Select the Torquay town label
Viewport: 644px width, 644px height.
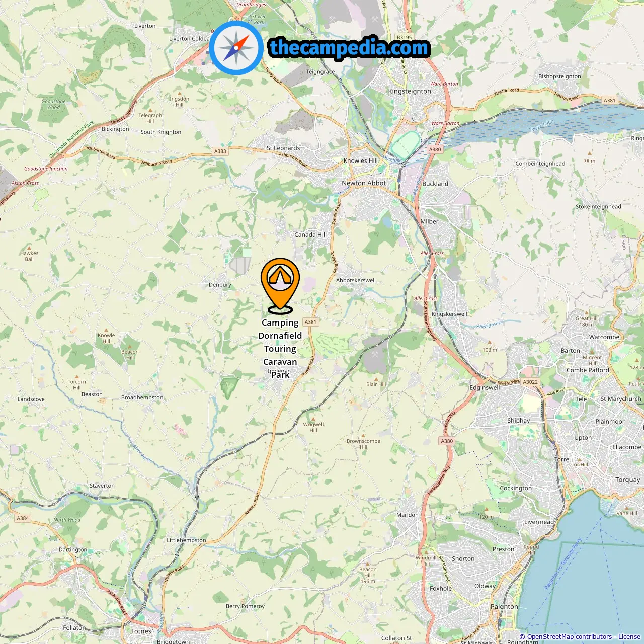(628, 480)
